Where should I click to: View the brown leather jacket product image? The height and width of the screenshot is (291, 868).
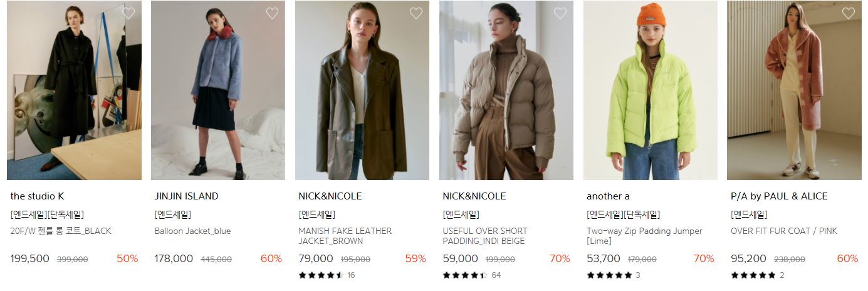click(362, 90)
